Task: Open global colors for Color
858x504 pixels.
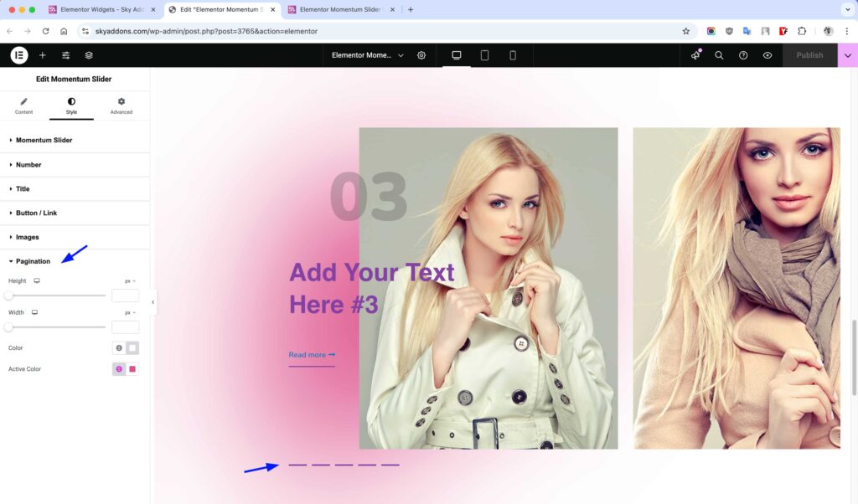Action: (119, 347)
